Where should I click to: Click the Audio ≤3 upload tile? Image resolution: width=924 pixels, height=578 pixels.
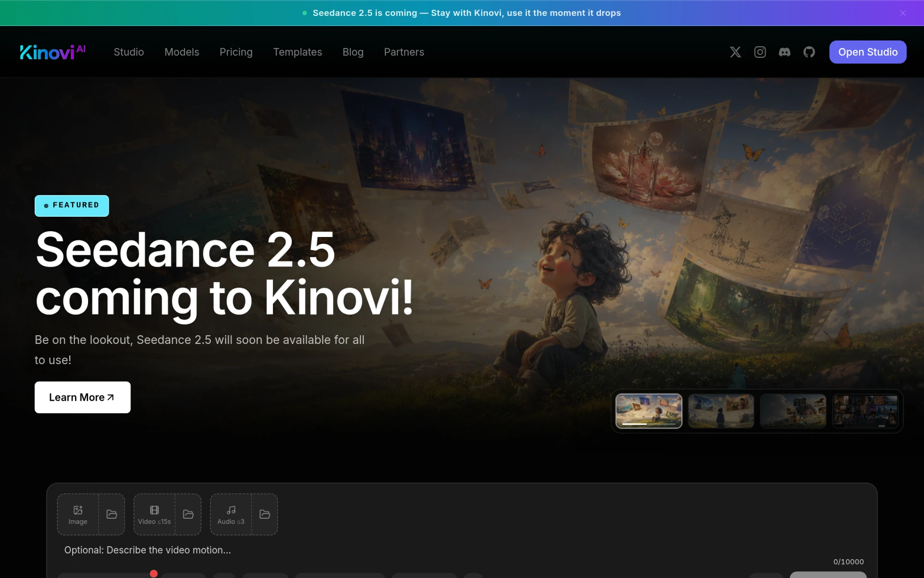pos(231,514)
